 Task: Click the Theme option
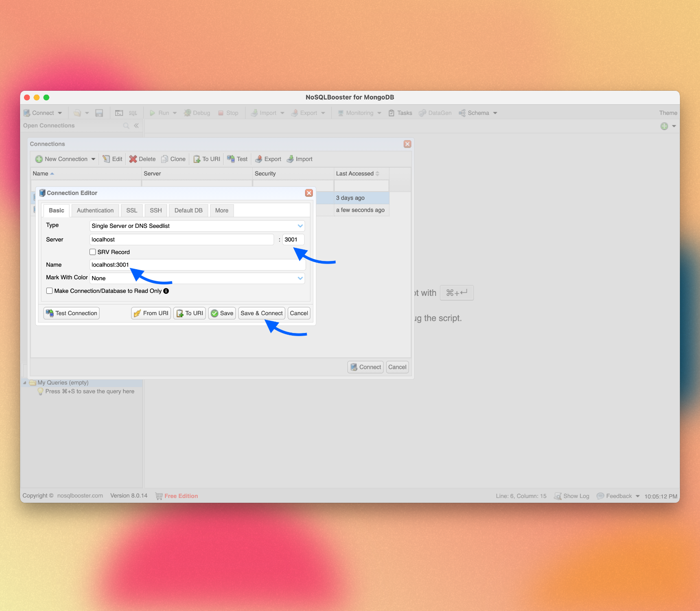(668, 113)
